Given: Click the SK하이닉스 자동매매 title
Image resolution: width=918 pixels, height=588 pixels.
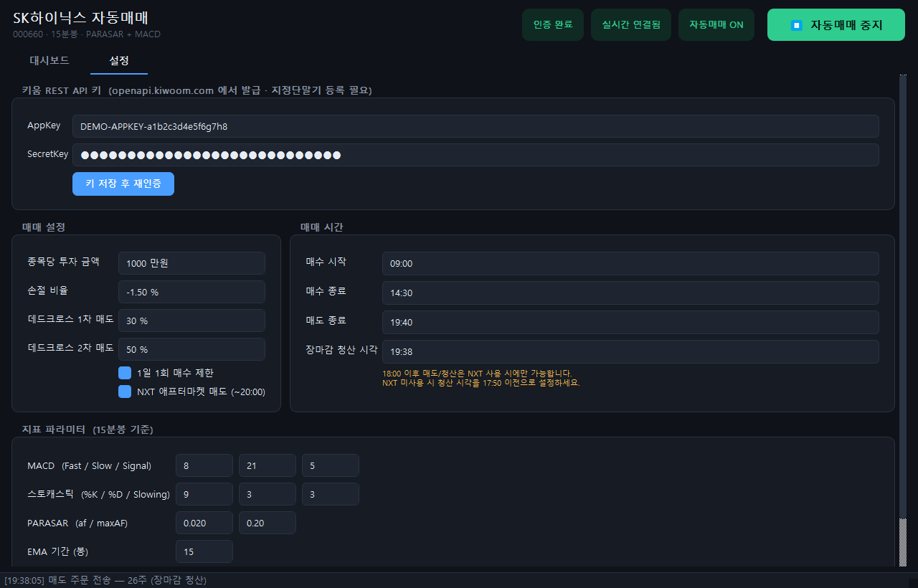Looking at the screenshot, I should click(x=80, y=18).
